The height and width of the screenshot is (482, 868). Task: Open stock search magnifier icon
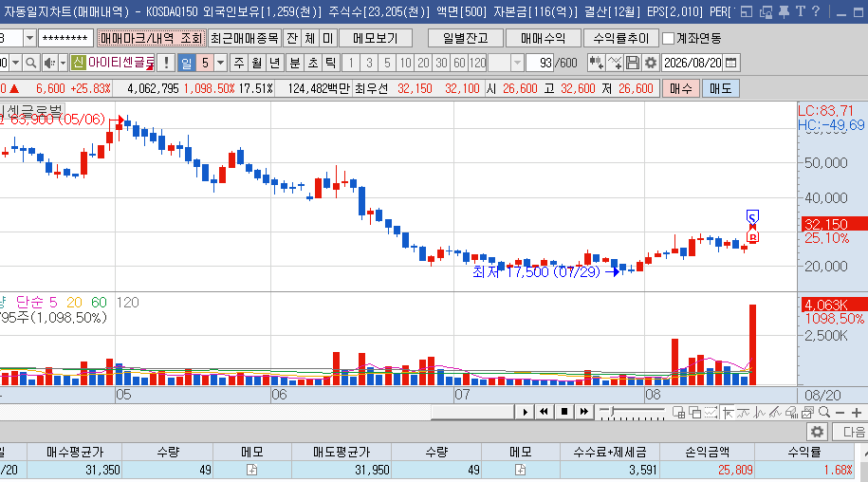pyautogui.click(x=31, y=63)
